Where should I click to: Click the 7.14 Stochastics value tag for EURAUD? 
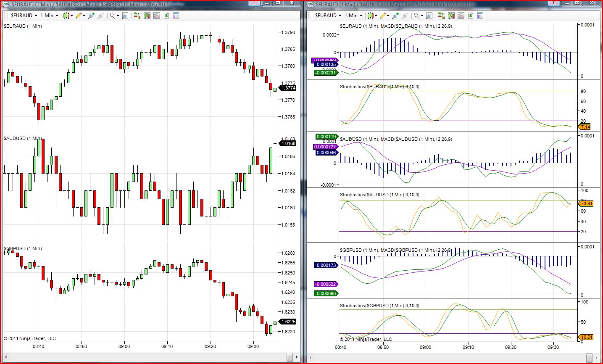[x=585, y=127]
